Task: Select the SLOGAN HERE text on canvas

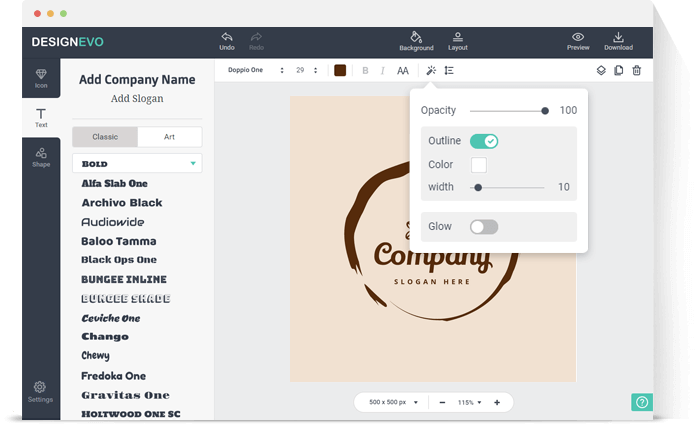Action: pos(432,282)
